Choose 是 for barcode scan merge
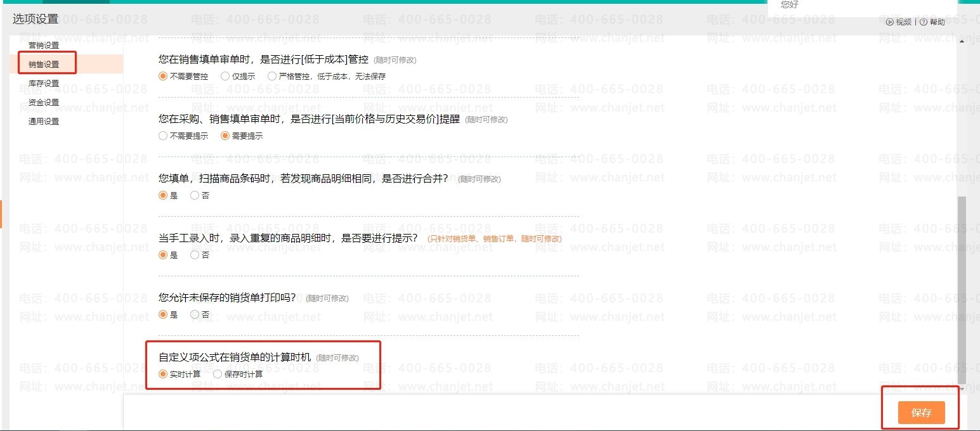Image resolution: width=980 pixels, height=431 pixels. click(x=163, y=195)
